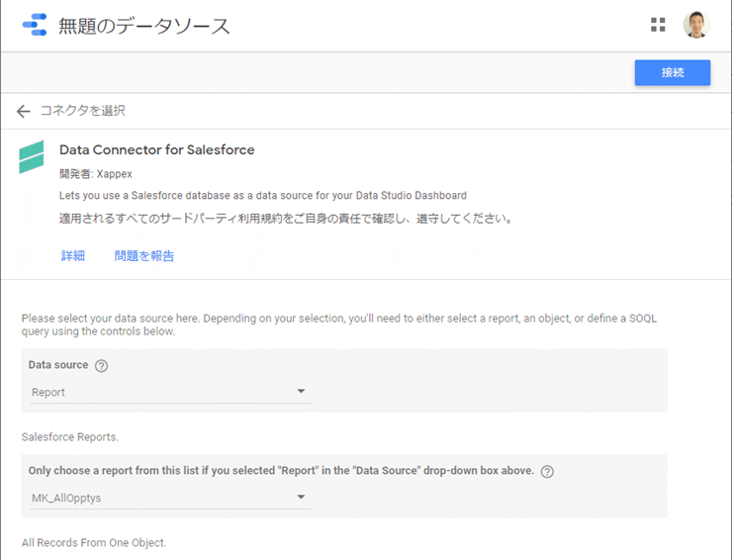The height and width of the screenshot is (560, 732).
Task: Click the Data Studio logo icon
Action: click(x=34, y=26)
